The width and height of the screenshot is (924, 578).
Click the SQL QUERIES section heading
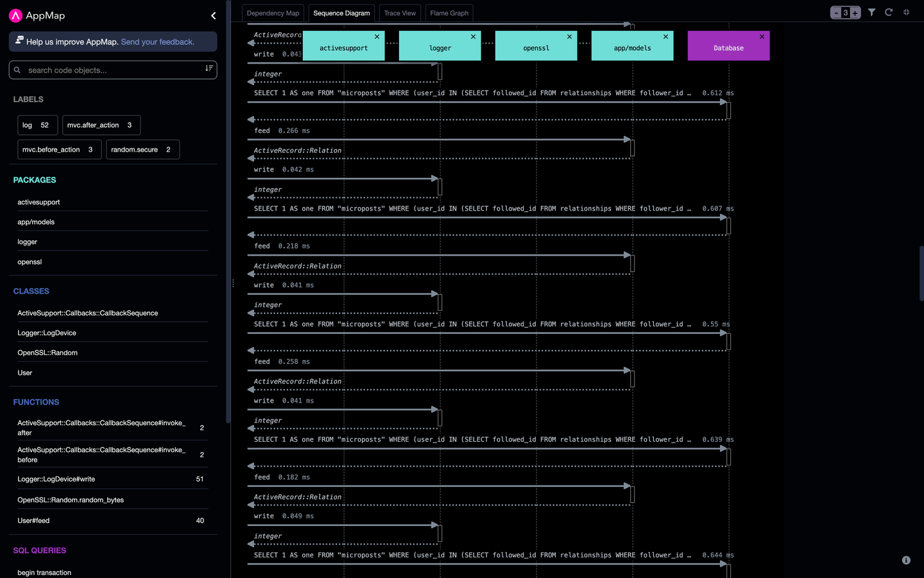point(40,550)
